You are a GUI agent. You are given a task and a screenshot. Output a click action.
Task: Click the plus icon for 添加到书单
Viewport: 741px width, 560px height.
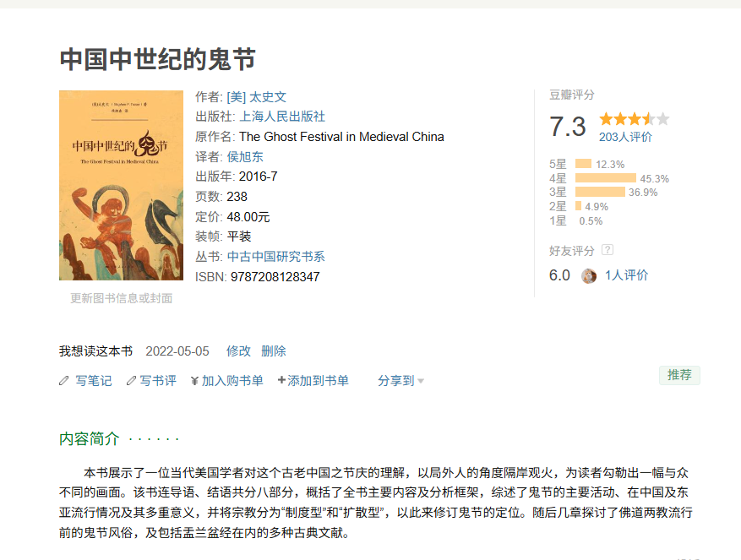click(281, 380)
